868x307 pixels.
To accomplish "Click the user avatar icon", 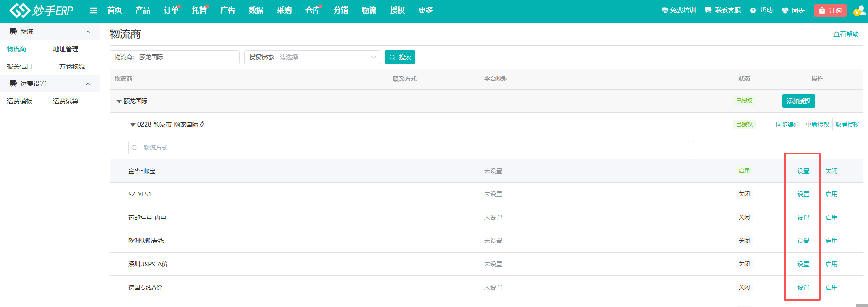I will (858, 11).
